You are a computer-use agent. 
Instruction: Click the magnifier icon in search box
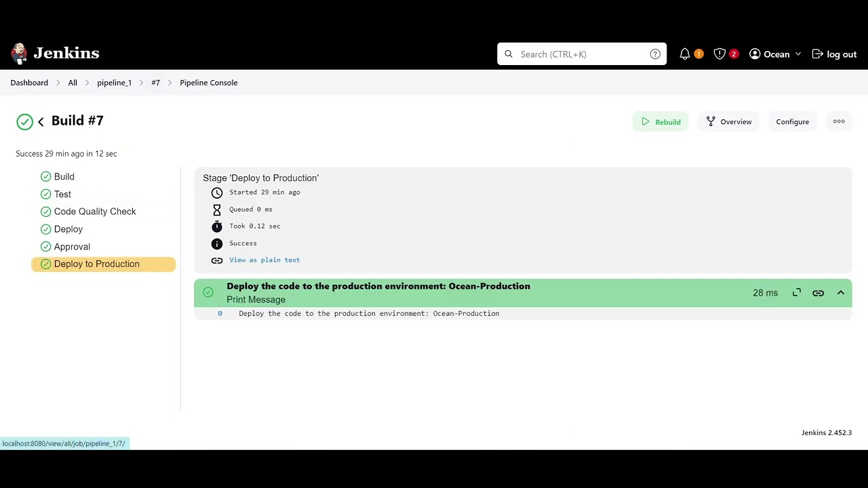[x=509, y=54]
